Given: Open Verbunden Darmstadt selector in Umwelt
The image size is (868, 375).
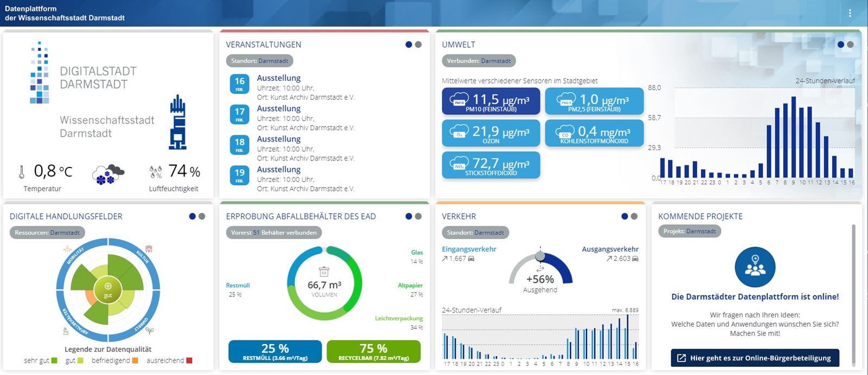Looking at the screenshot, I should coord(478,61).
